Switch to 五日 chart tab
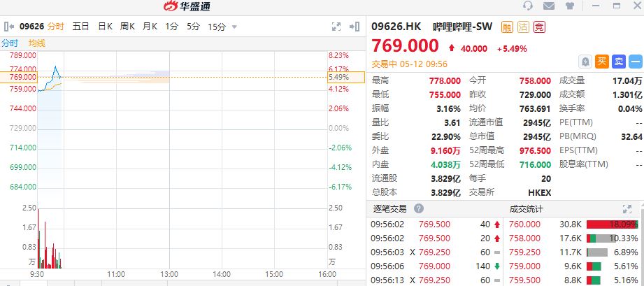 coord(80,27)
